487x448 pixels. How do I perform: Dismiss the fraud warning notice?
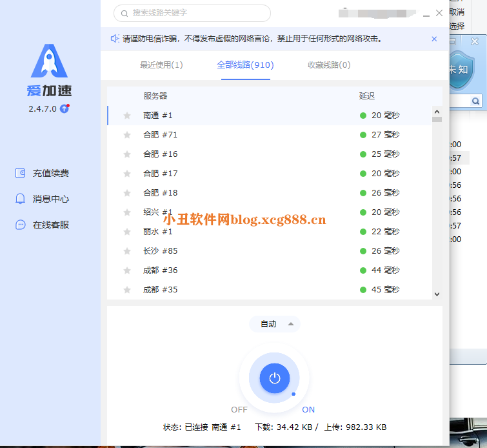point(434,39)
